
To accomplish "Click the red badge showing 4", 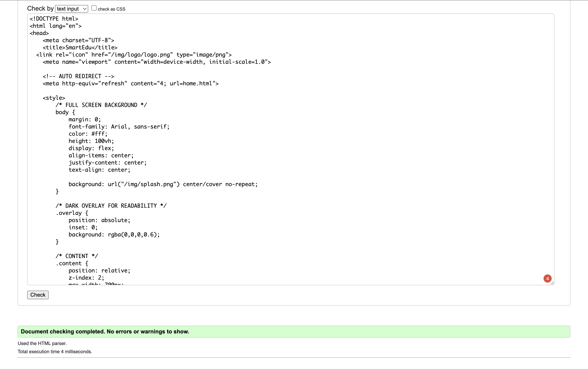I will [547, 278].
